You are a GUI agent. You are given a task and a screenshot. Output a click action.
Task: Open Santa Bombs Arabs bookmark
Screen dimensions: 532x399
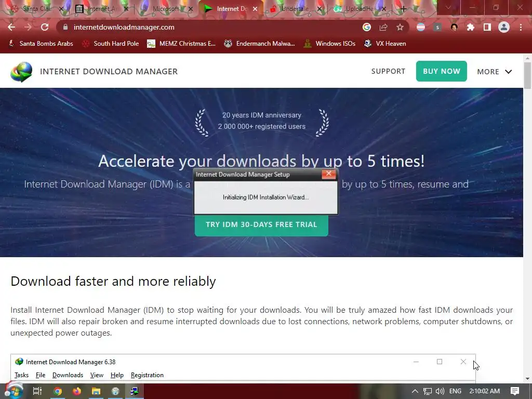41,44
